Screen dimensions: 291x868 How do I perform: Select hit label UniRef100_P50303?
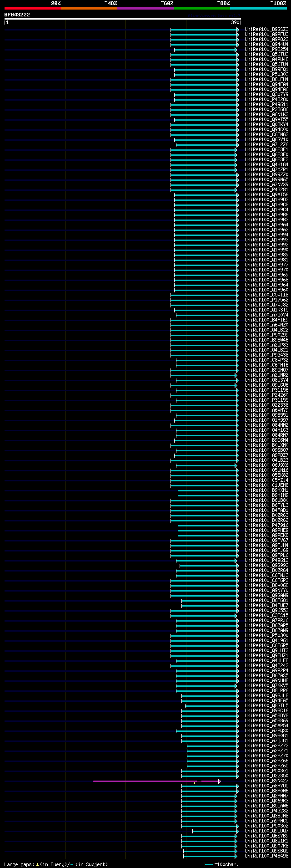[x=266, y=75]
